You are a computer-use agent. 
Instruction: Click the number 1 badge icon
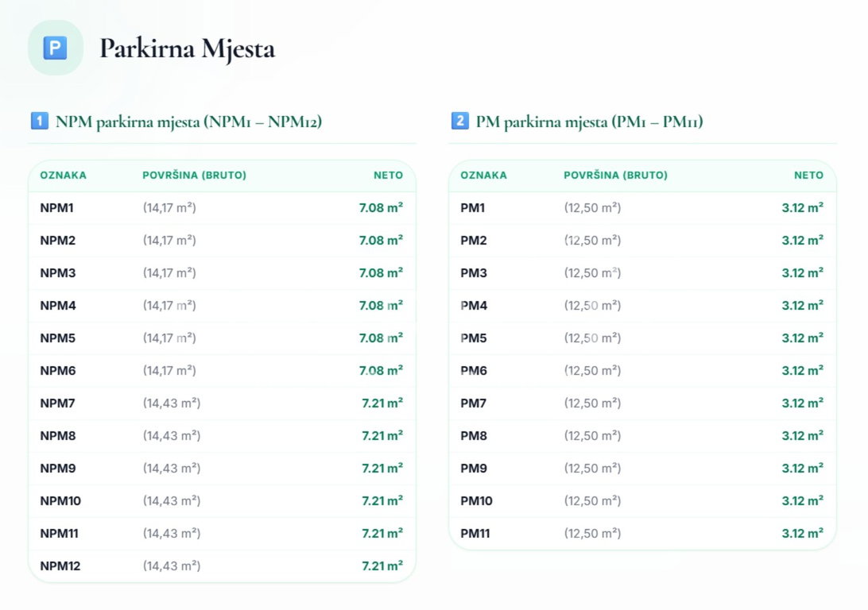pyautogui.click(x=39, y=121)
